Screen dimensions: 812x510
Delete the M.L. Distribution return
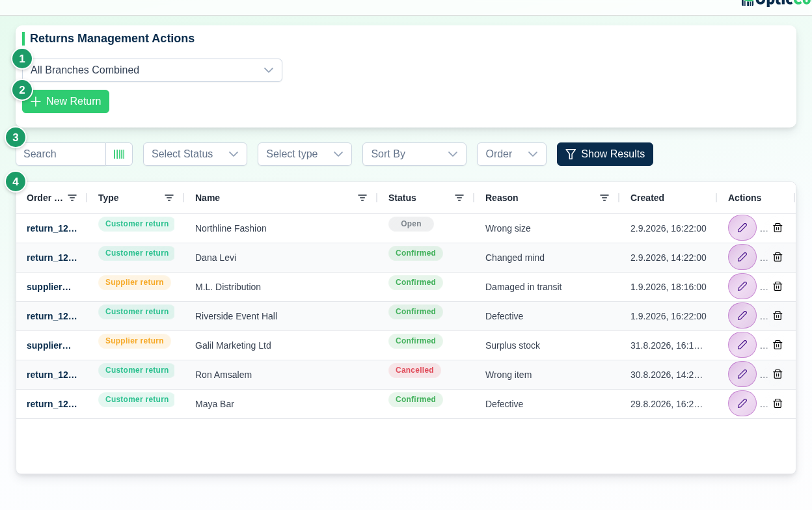pyautogui.click(x=778, y=286)
